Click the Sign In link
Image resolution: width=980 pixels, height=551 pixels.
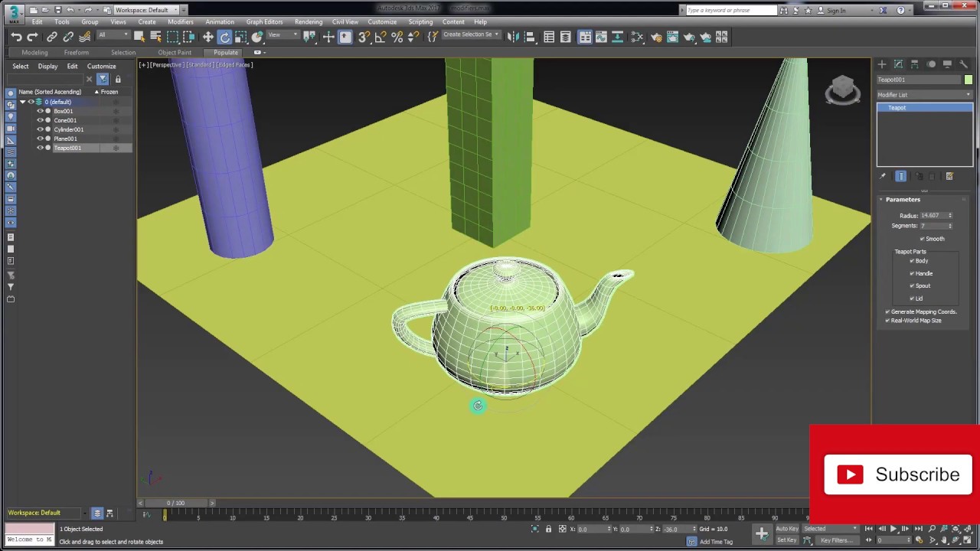coord(836,11)
